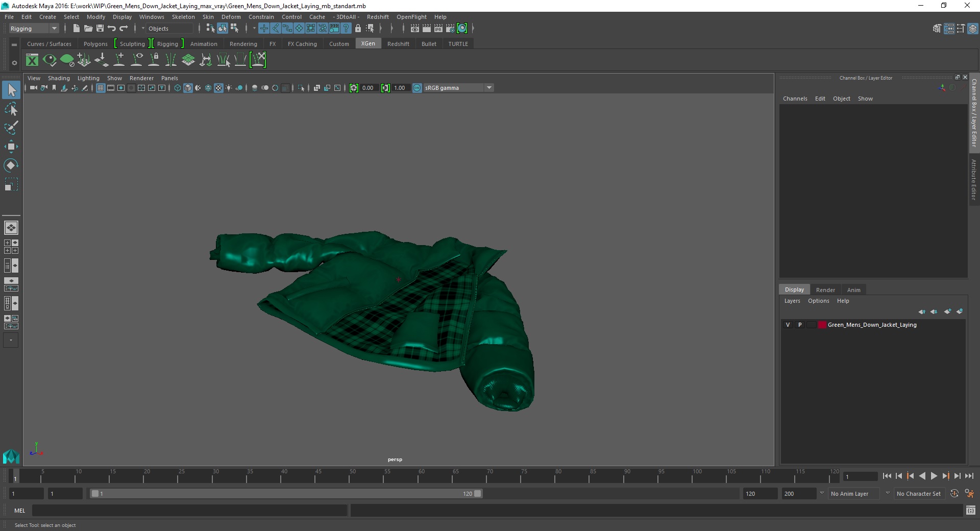980x531 pixels.
Task: Click the camera bookmark icon
Action: point(54,88)
